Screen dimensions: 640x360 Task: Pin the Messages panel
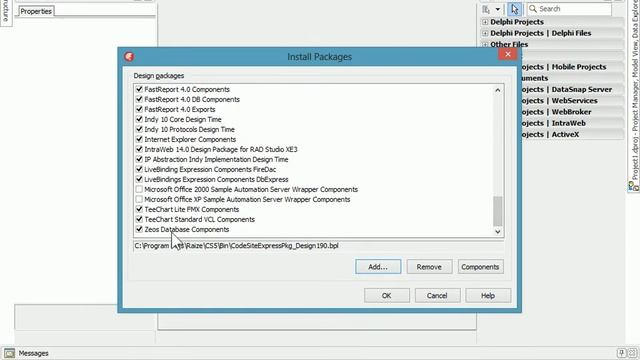pos(621,353)
